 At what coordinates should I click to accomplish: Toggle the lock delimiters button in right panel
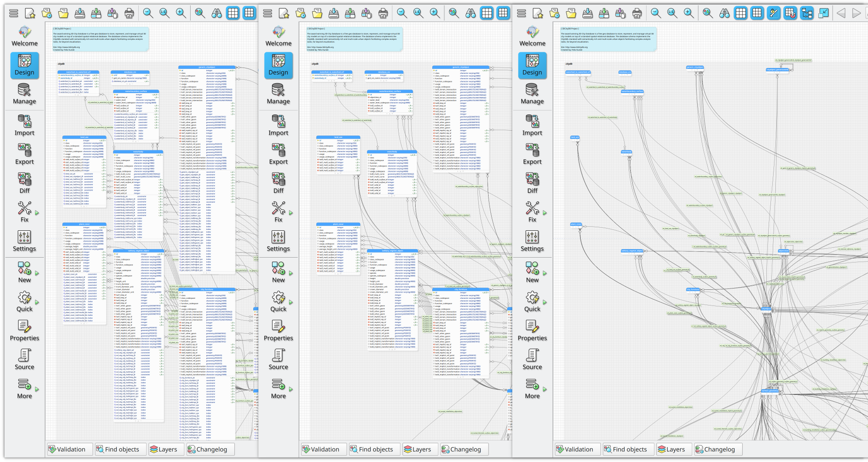pos(774,13)
